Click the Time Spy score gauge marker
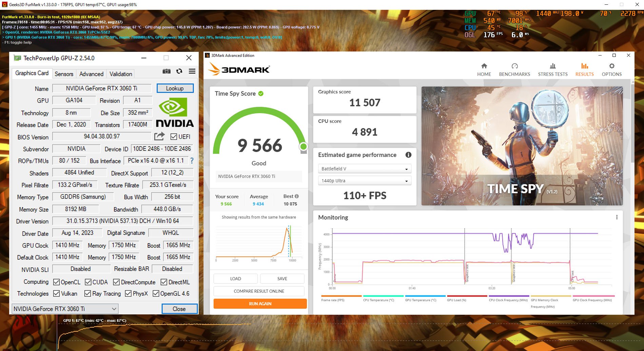 tap(303, 146)
